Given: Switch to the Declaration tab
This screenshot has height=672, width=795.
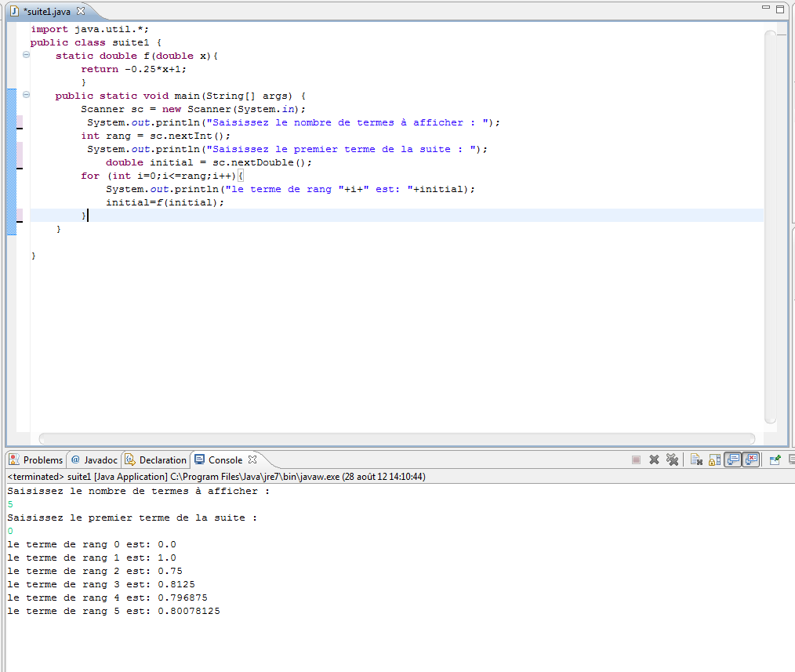Looking at the screenshot, I should pos(157,460).
